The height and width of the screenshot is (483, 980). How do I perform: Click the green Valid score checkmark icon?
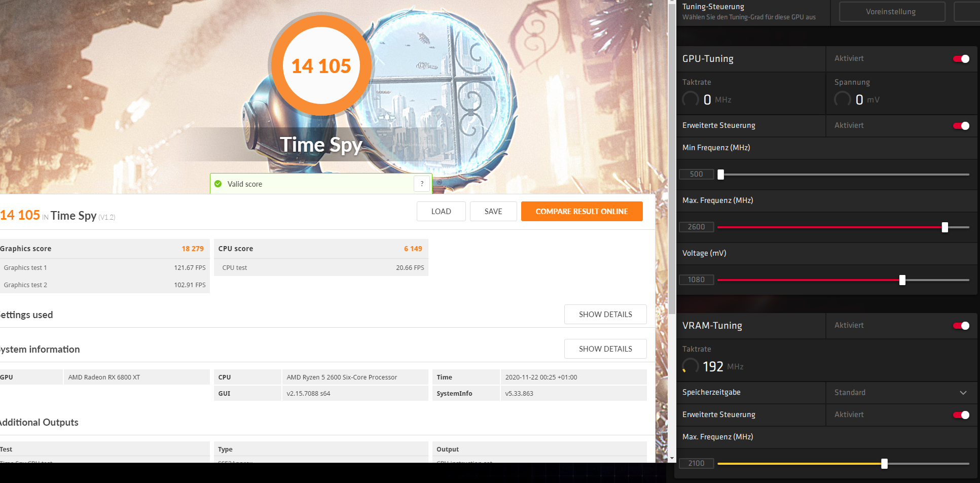pos(218,184)
